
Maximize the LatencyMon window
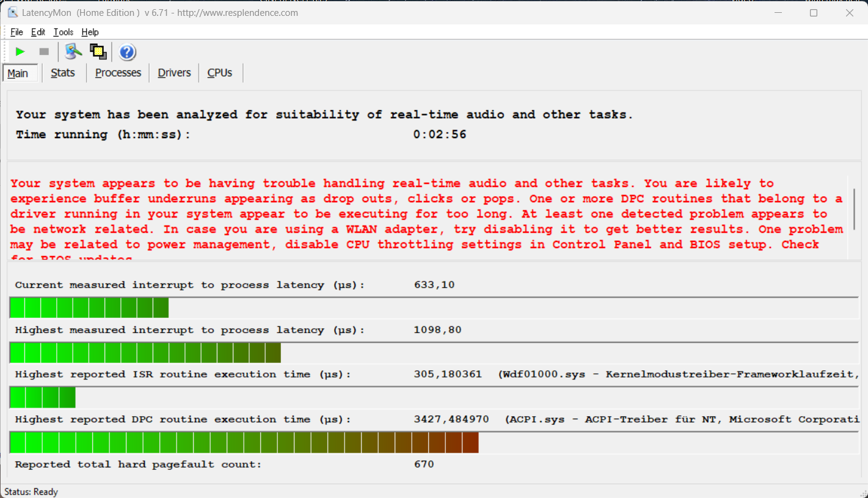pyautogui.click(x=813, y=13)
